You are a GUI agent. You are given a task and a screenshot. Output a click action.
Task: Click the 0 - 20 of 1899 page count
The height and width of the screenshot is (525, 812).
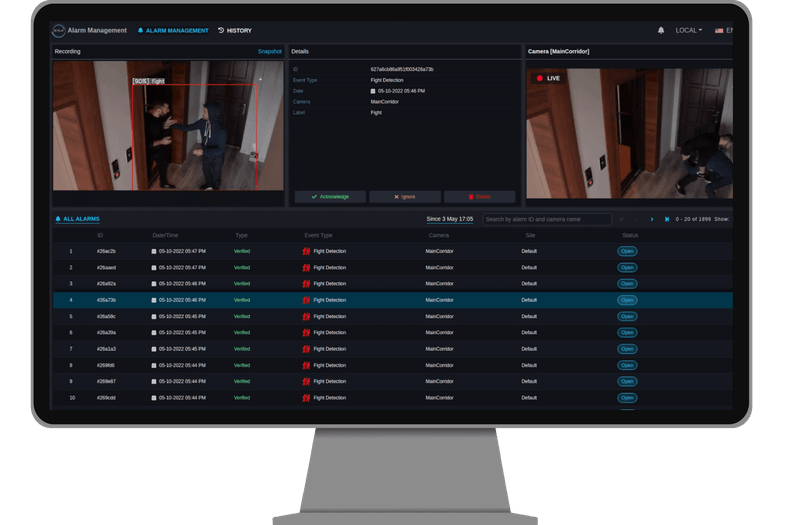tap(693, 219)
